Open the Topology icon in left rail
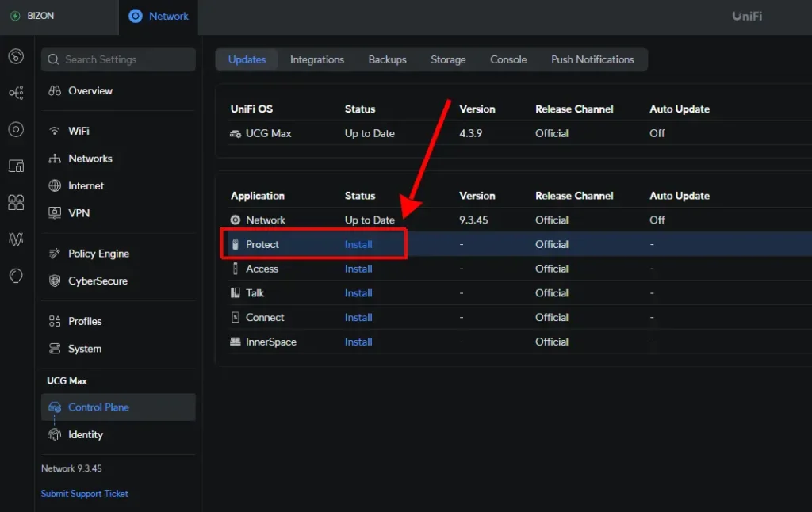 [16, 93]
